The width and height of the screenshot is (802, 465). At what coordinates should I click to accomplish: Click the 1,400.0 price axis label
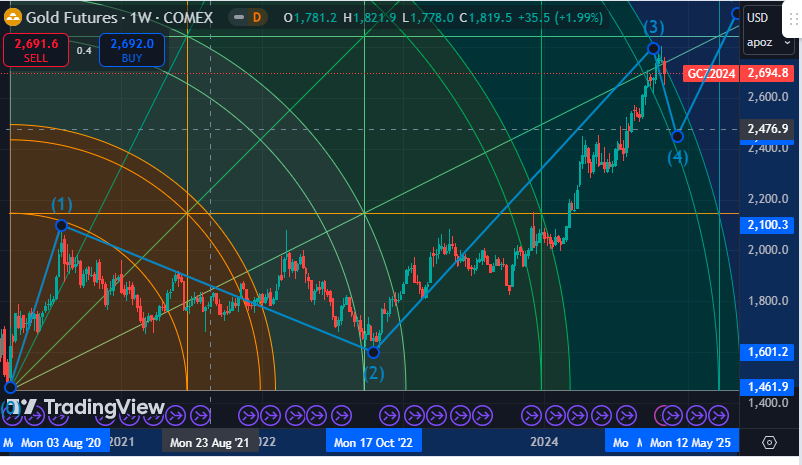click(768, 403)
